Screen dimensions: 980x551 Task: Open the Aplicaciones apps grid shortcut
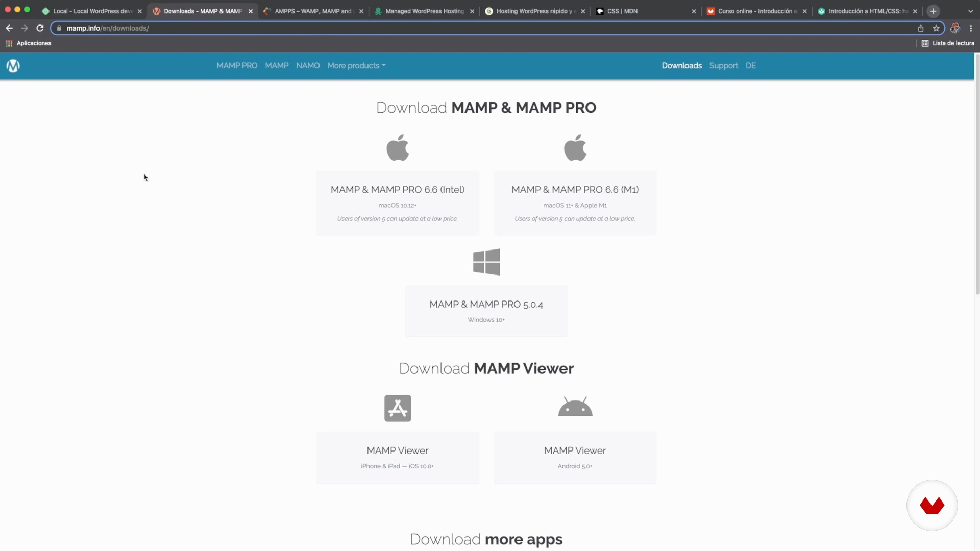29,43
